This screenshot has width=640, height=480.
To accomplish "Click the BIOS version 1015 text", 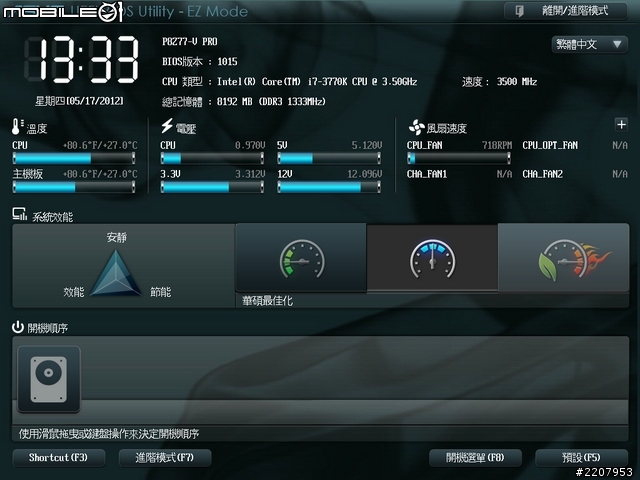I will [200, 62].
